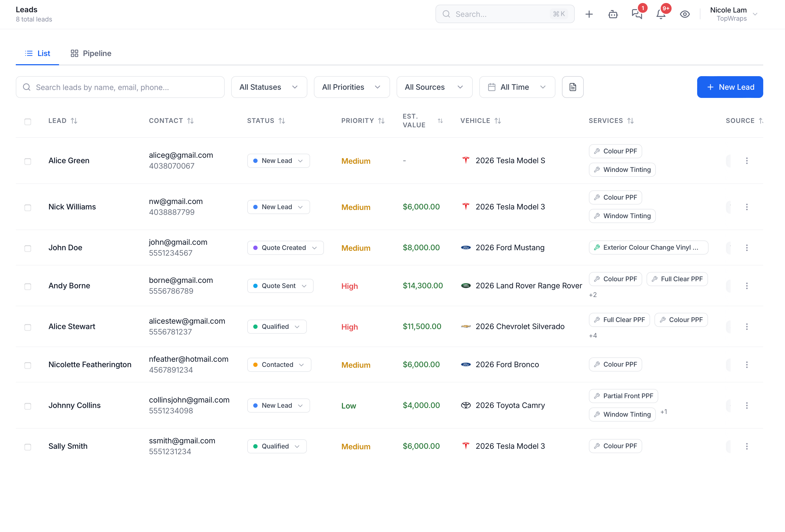Switch to the Pipeline tab

coord(91,53)
